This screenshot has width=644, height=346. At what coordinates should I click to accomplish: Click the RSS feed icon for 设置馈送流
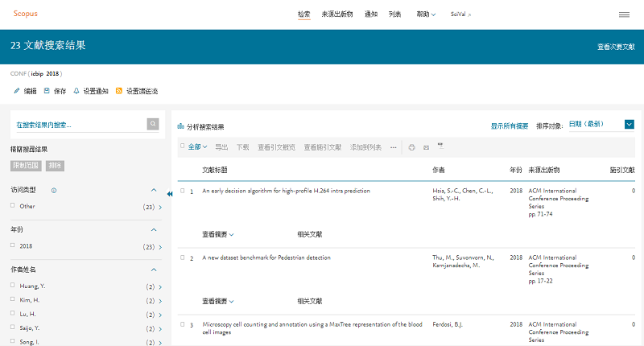pos(119,91)
